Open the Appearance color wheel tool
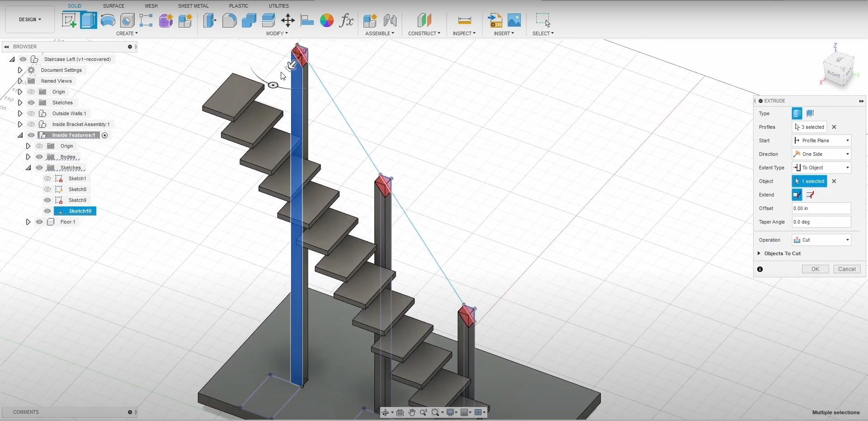 [x=327, y=20]
